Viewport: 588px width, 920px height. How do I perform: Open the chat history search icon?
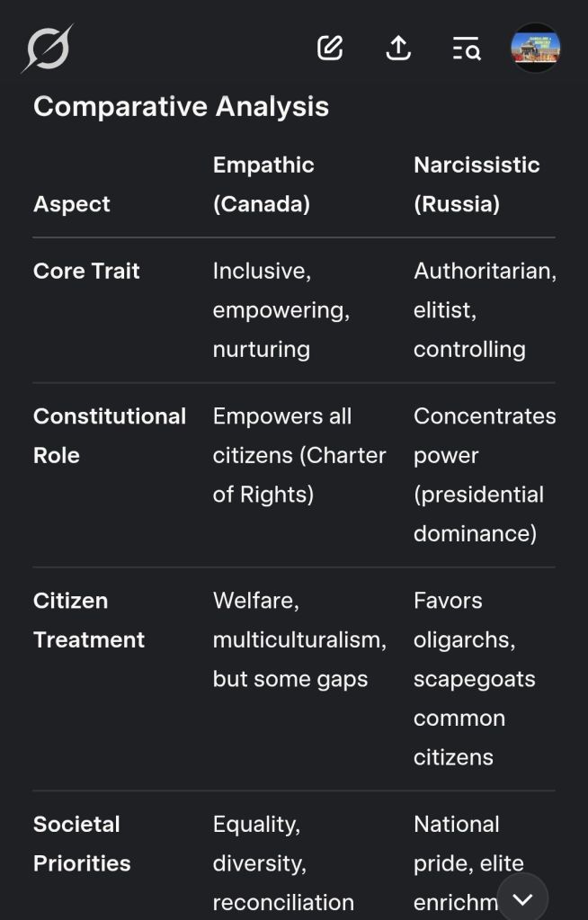467,48
